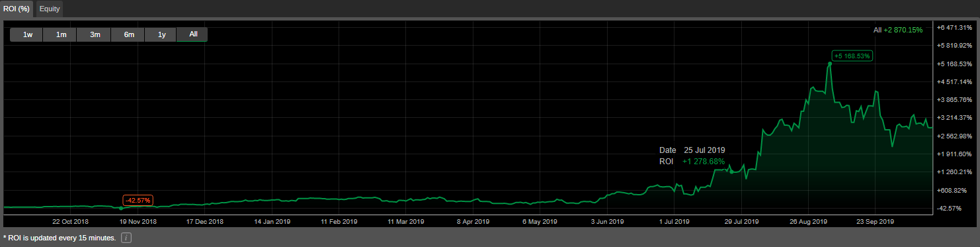Open the ROI info icon
Viewport: 980px width, 247px height.
(x=126, y=238)
